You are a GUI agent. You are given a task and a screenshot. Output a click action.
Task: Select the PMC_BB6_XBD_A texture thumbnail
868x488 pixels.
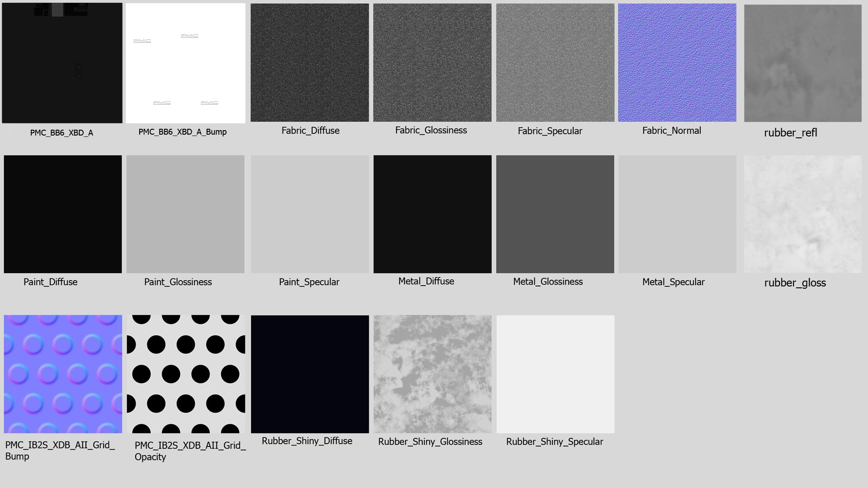click(x=62, y=63)
